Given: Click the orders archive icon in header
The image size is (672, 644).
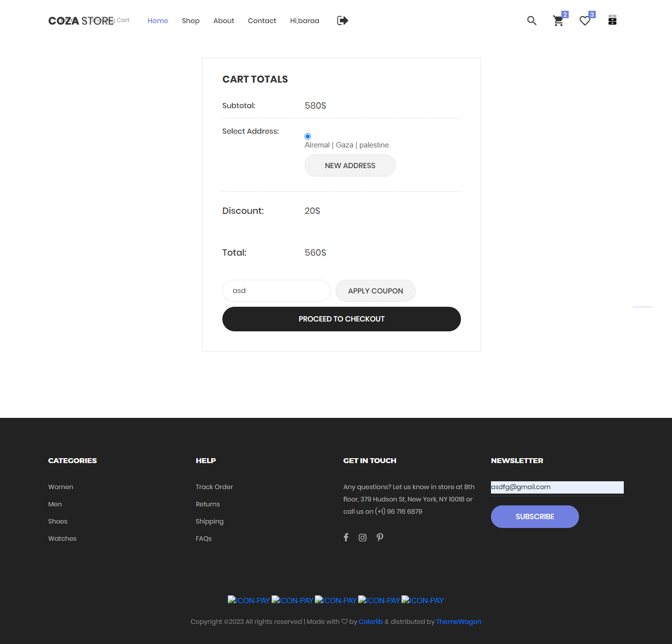Looking at the screenshot, I should [612, 20].
